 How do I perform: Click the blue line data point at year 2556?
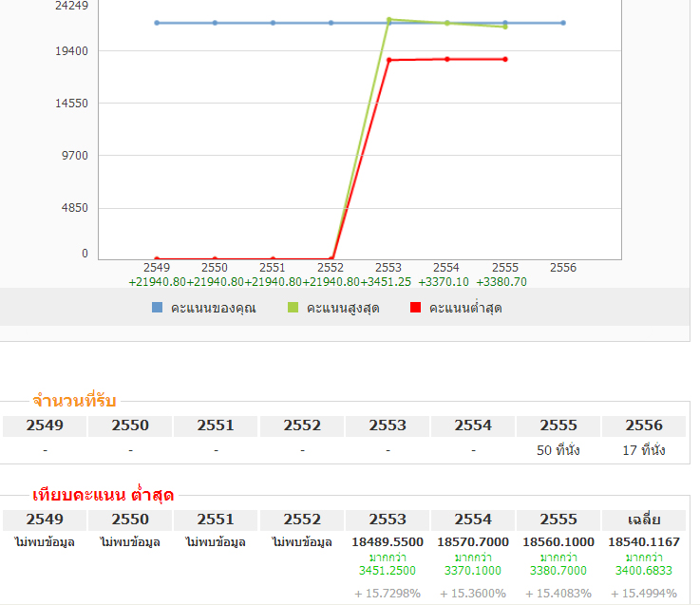[563, 23]
